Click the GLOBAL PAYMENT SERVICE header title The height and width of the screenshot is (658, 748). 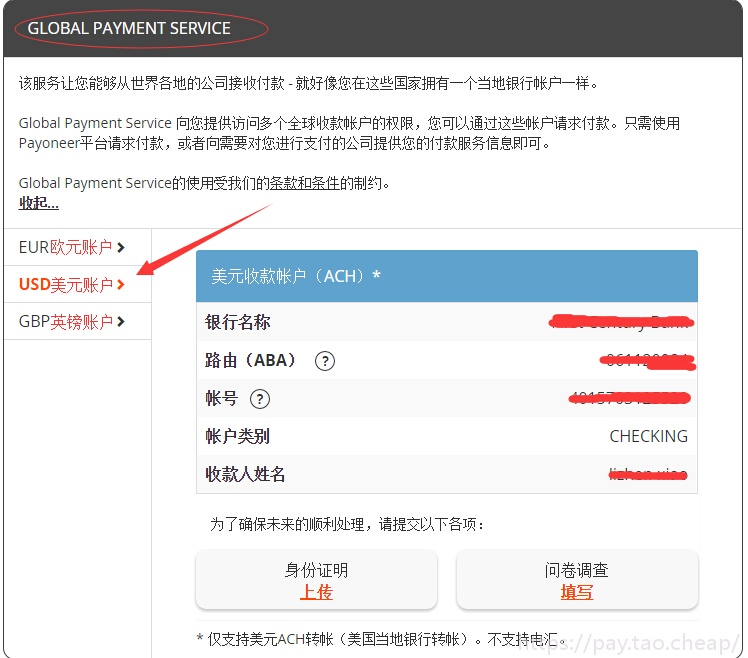point(129,28)
